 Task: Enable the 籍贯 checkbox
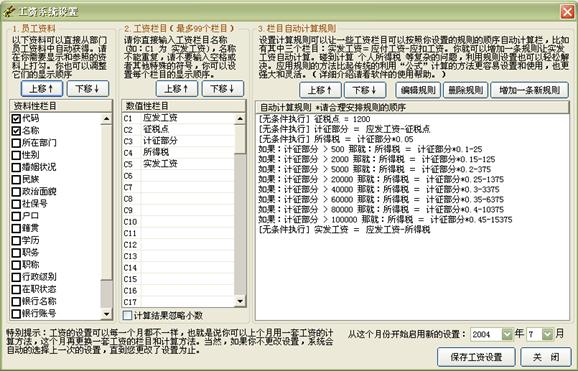tap(16, 228)
